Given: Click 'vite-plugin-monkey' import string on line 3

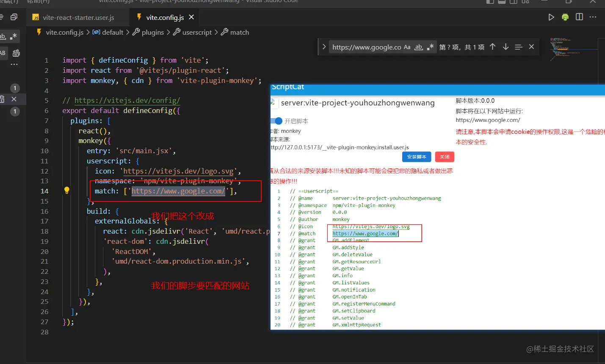Looking at the screenshot, I should pos(217,80).
